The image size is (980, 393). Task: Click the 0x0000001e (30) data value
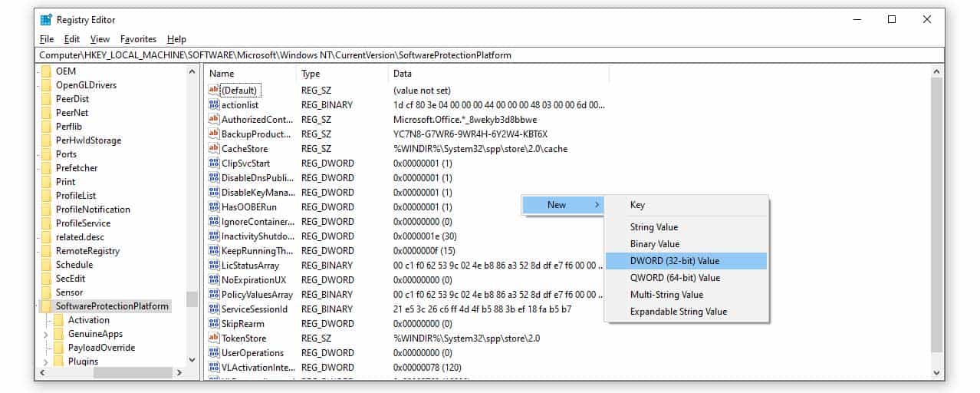[424, 236]
